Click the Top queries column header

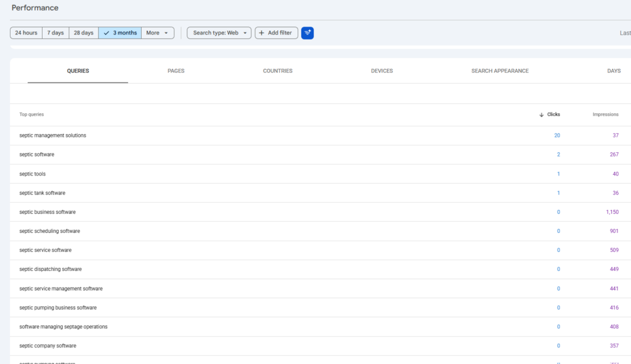[31, 115]
